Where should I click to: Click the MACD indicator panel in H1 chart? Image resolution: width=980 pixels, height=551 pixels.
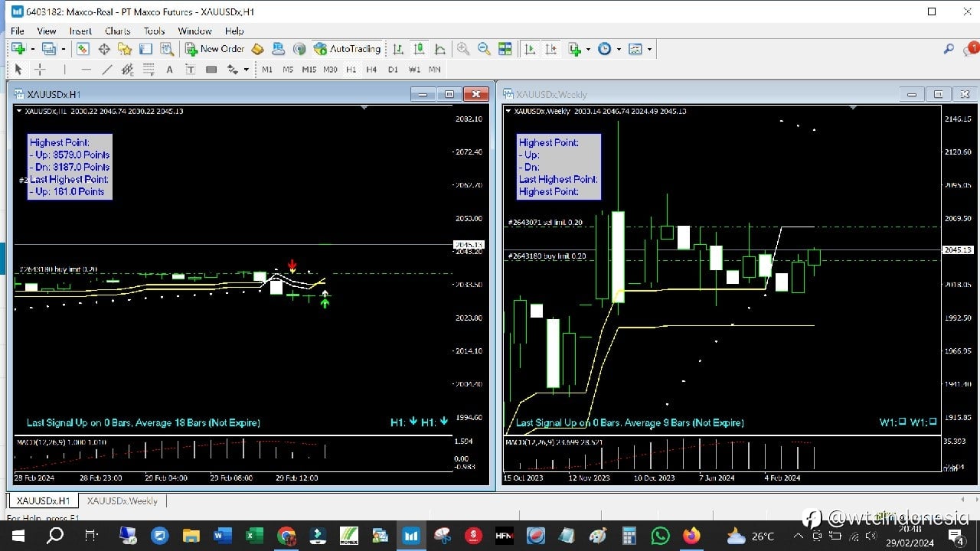(x=234, y=453)
